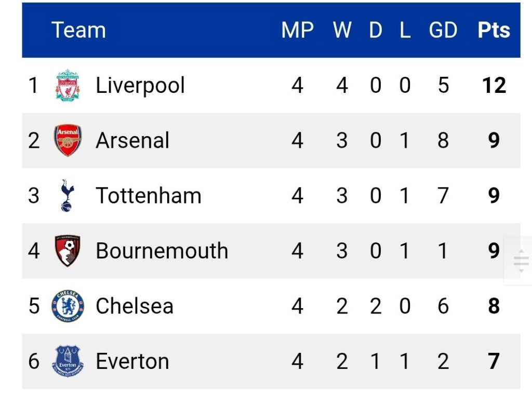The image size is (532, 398).
Task: Open the Liverpool team name
Action: pos(140,85)
